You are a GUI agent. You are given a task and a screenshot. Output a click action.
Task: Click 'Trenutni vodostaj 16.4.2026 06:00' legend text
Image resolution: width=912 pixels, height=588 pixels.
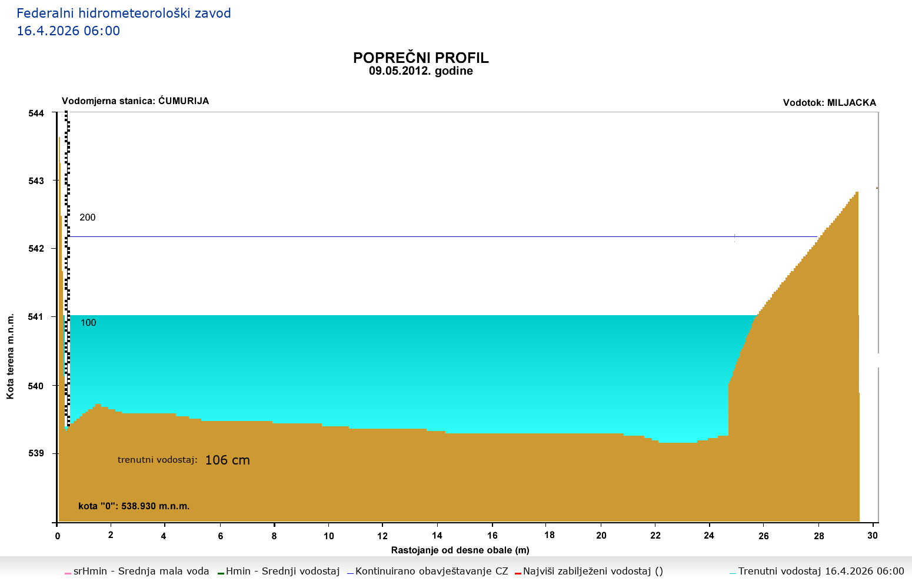821,571
